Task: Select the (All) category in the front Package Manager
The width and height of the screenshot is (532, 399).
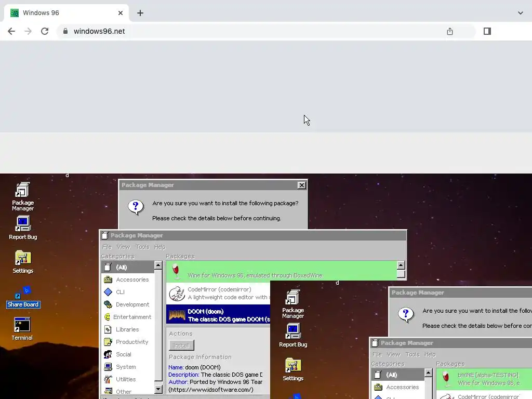Action: click(x=128, y=268)
